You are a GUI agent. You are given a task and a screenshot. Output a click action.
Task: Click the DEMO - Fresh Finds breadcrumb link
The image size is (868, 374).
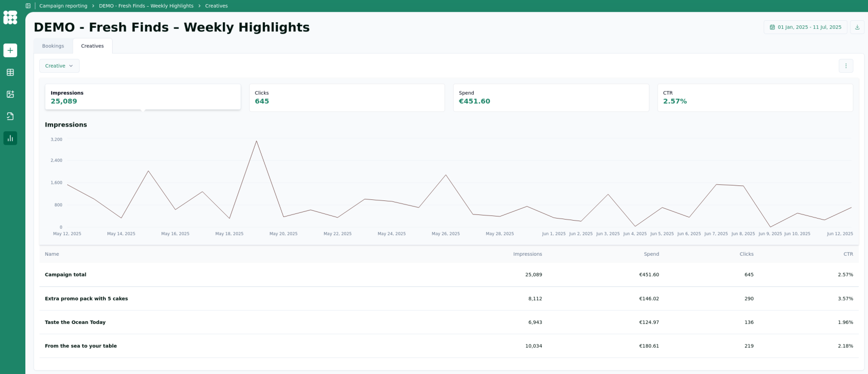point(146,6)
